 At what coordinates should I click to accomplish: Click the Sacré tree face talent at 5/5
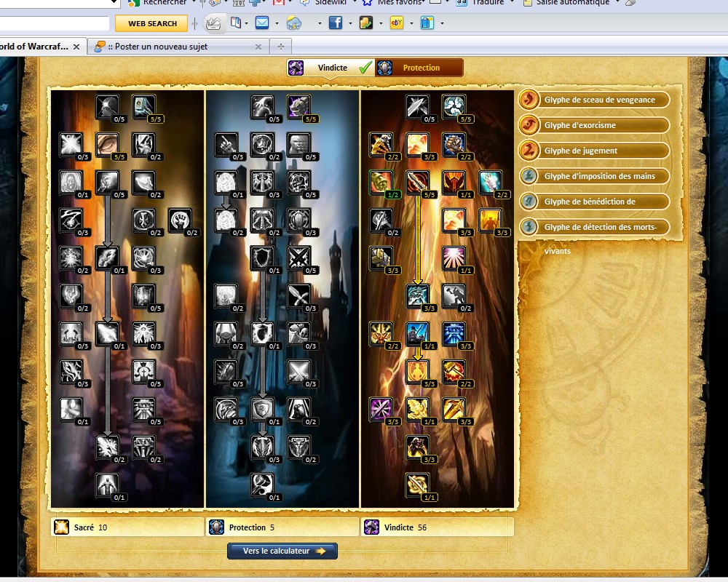[x=108, y=145]
